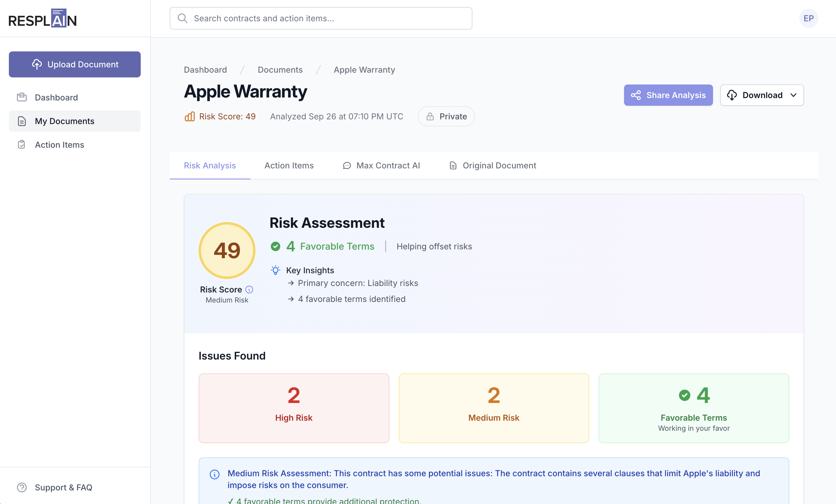This screenshot has width=836, height=504.
Task: Click the Action Items clipboard icon in sidebar
Action: click(22, 144)
